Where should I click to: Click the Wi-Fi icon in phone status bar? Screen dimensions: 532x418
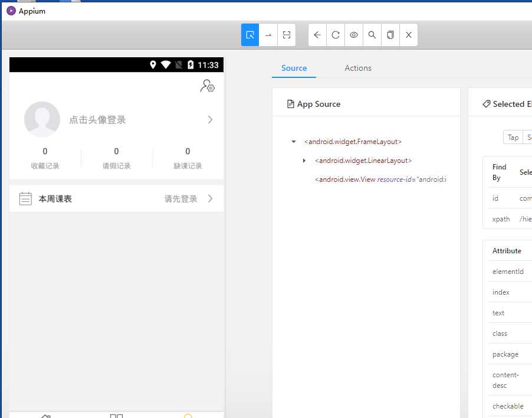pyautogui.click(x=166, y=64)
